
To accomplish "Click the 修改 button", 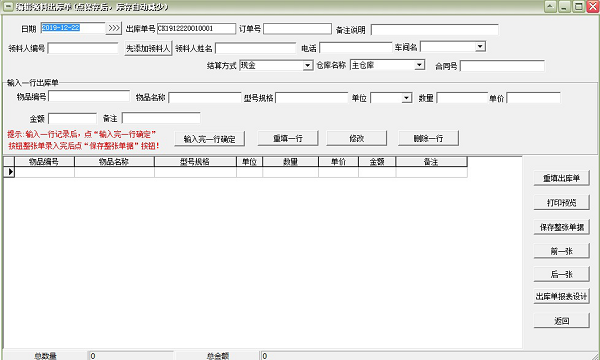I will coord(356,138).
